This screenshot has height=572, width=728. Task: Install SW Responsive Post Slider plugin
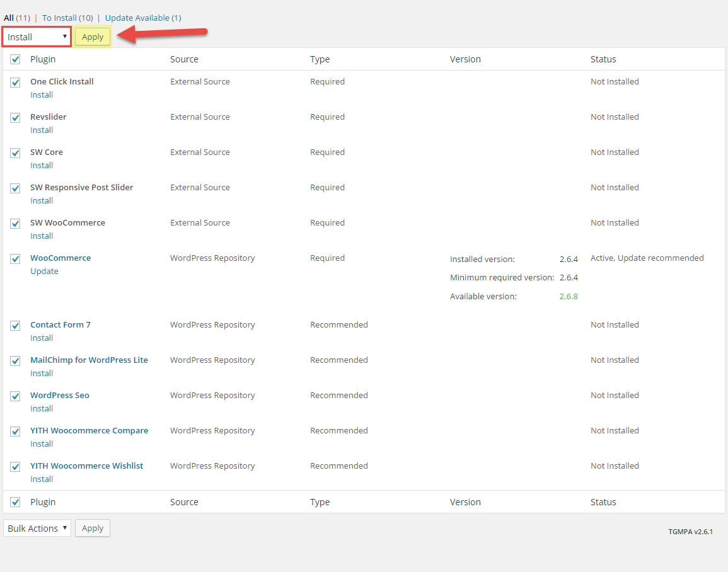pos(42,201)
